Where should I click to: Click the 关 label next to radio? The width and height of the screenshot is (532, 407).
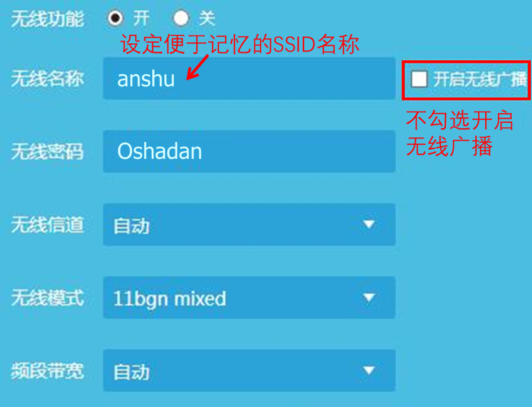207,18
